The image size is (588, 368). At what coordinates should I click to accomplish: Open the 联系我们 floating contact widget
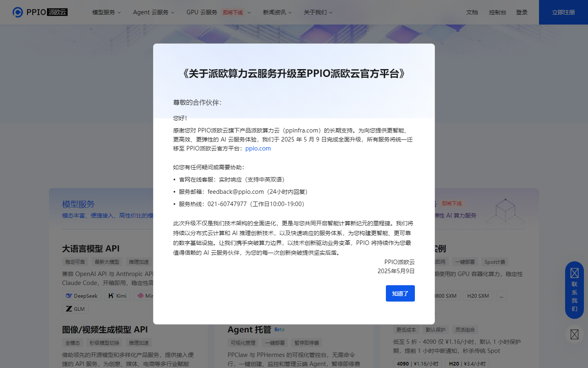(x=575, y=290)
